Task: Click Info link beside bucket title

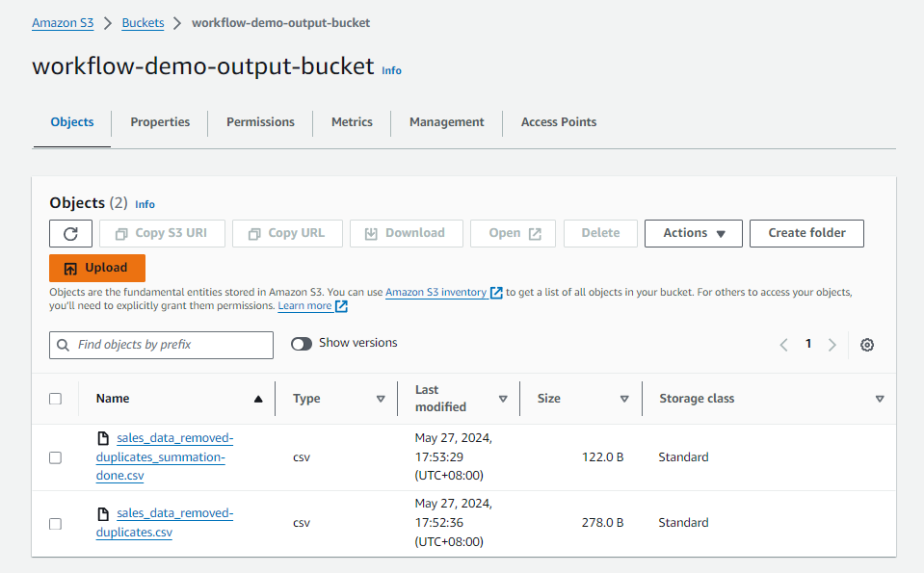Action: (391, 70)
